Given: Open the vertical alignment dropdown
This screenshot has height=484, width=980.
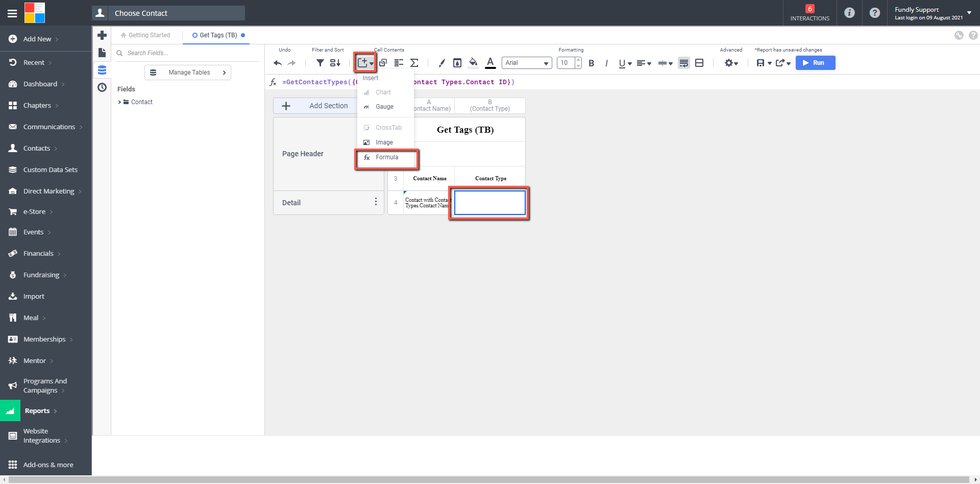Looking at the screenshot, I should [x=665, y=63].
